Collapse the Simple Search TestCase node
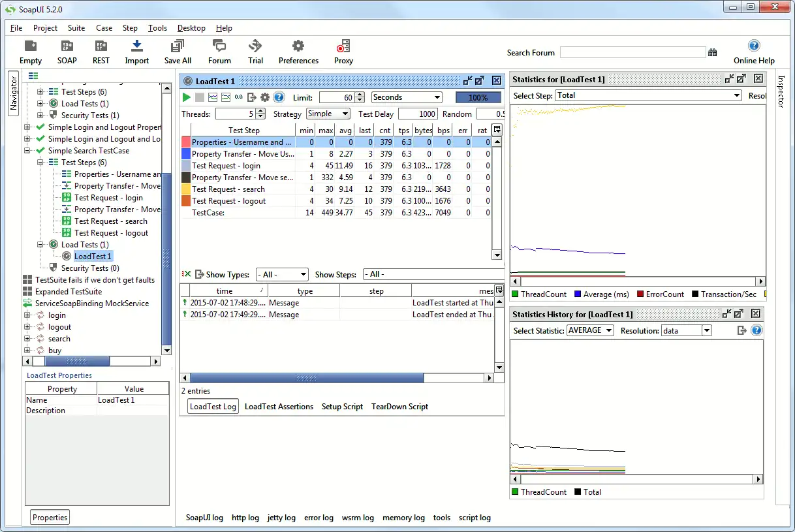Image resolution: width=795 pixels, height=532 pixels. [27, 151]
